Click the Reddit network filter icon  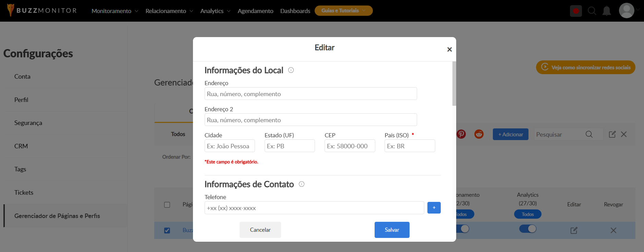pos(479,134)
